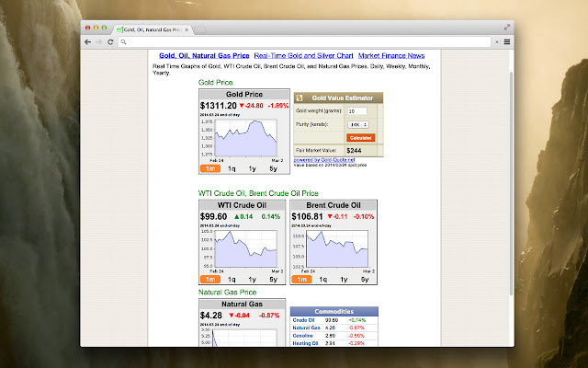Click the -0.10% Brent change percentage

364,217
